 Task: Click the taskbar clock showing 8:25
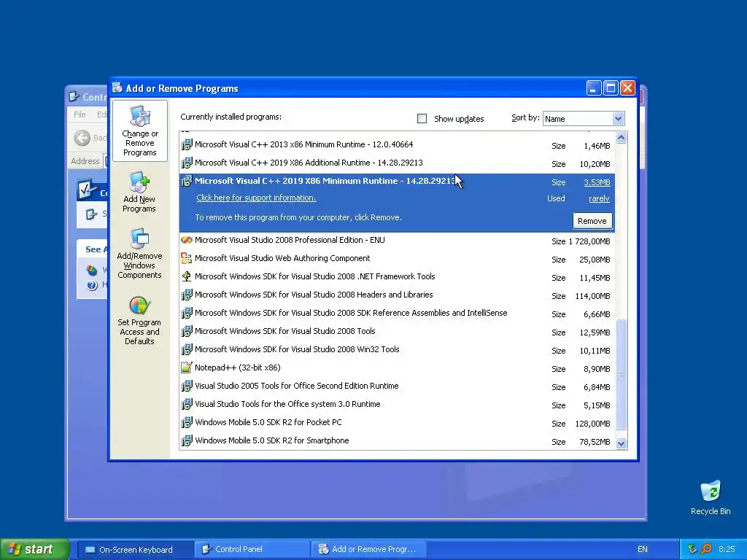727,549
